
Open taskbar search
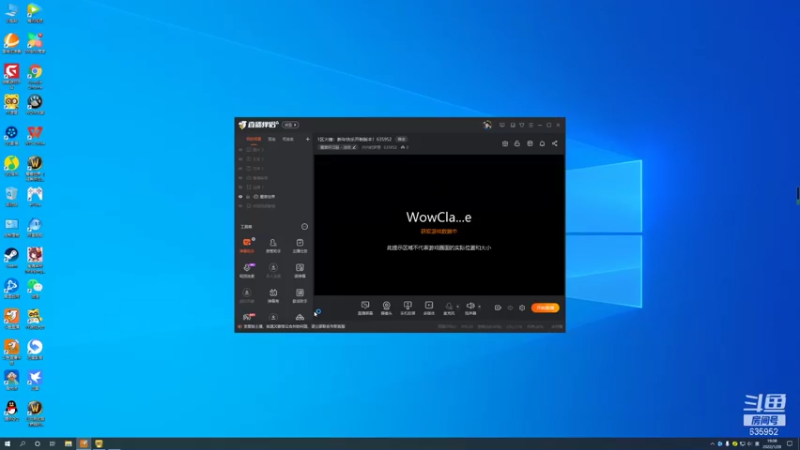click(x=22, y=444)
